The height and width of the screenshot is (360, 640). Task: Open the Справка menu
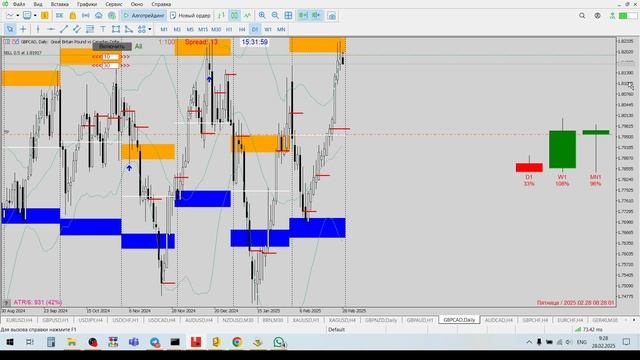(161, 4)
